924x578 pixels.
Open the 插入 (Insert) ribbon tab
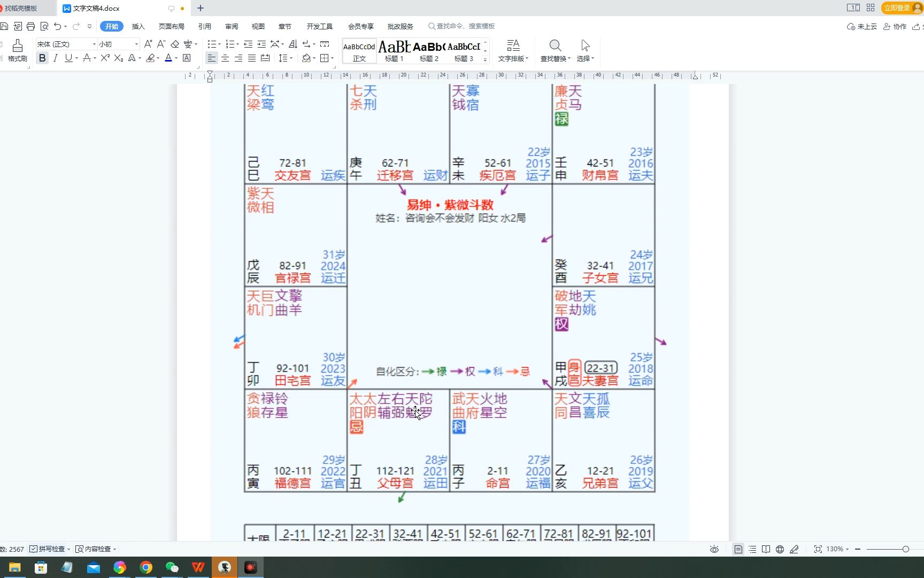(138, 26)
